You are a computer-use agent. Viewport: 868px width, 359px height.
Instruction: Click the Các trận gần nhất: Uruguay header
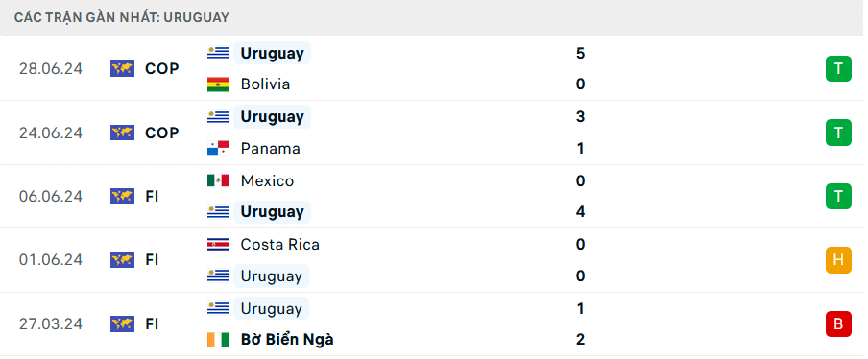[x=122, y=17]
